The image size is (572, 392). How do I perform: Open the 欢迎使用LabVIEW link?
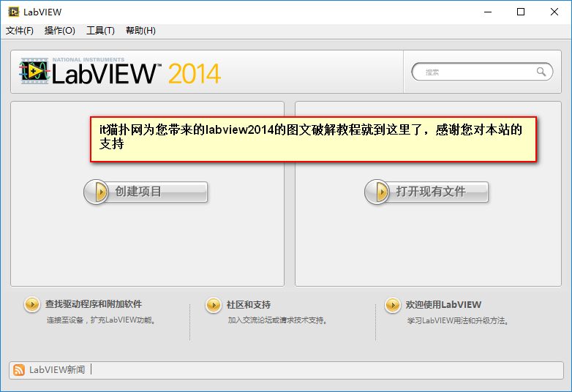[x=443, y=305]
